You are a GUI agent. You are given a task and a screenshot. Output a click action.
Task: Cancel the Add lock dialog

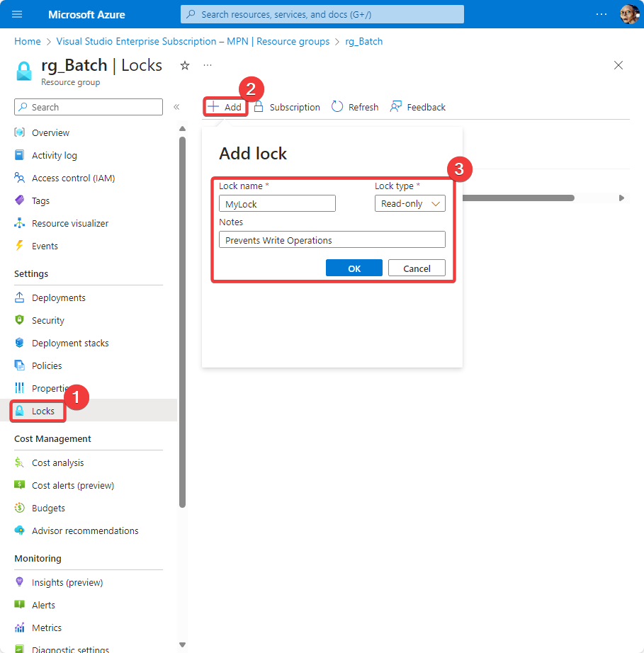tap(417, 268)
